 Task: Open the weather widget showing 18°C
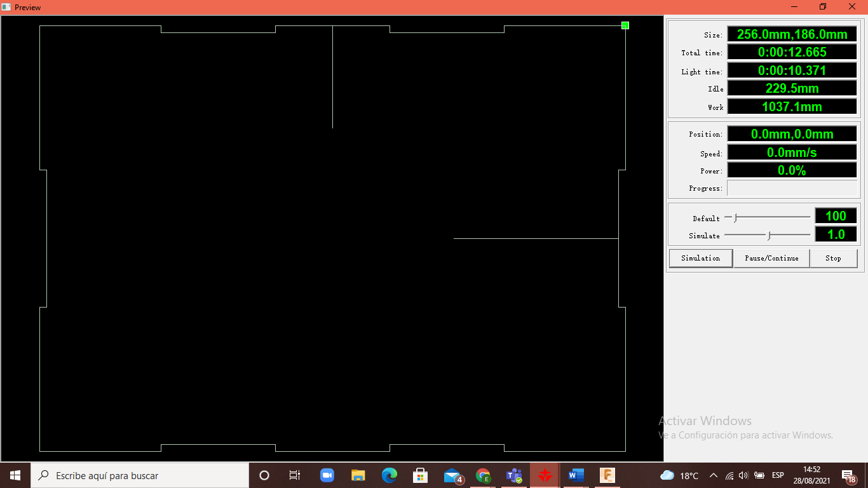tap(679, 475)
